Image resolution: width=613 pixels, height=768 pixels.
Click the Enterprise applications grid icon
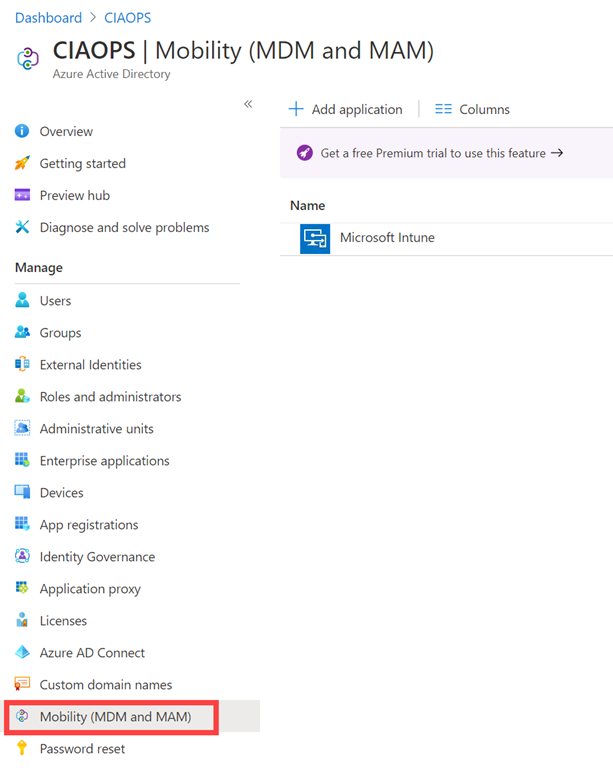tap(22, 461)
